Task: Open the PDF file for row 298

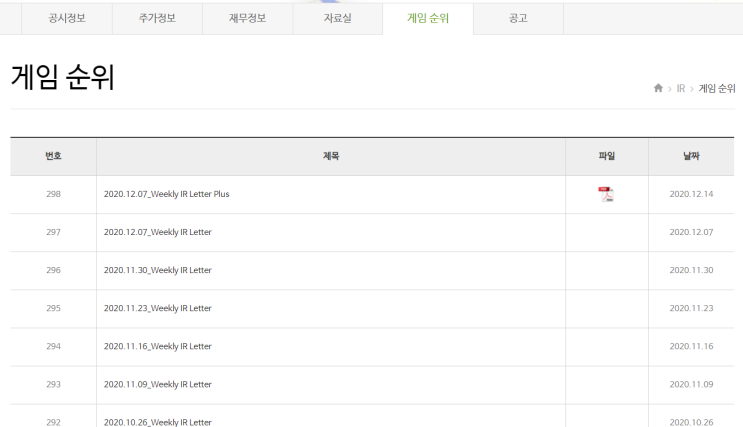Action: [x=606, y=194]
